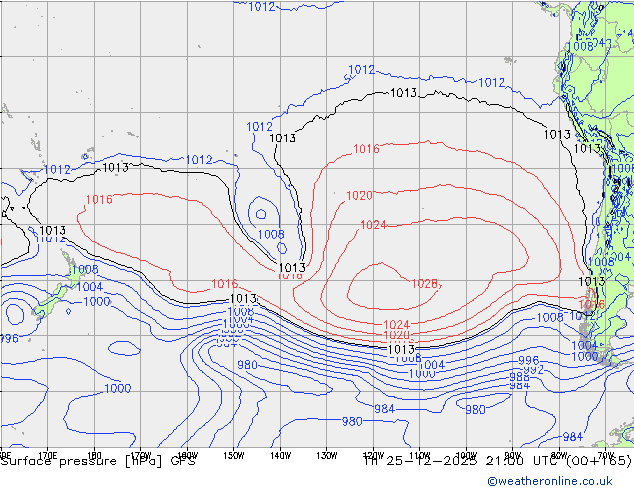Click the 1008 label off southern Chile near 80W
Image resolution: width=634 pixels, height=490 pixels.
[549, 318]
